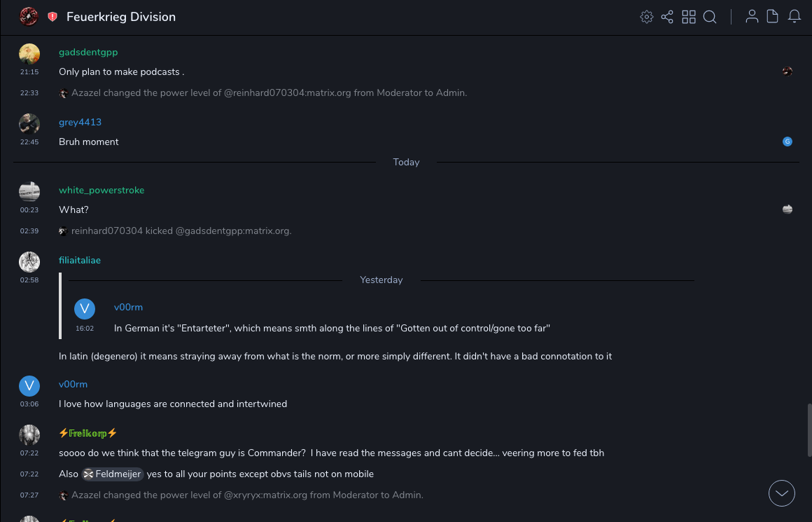The height and width of the screenshot is (522, 812).
Task: Click the filiaitaliae username
Action: 80,261
